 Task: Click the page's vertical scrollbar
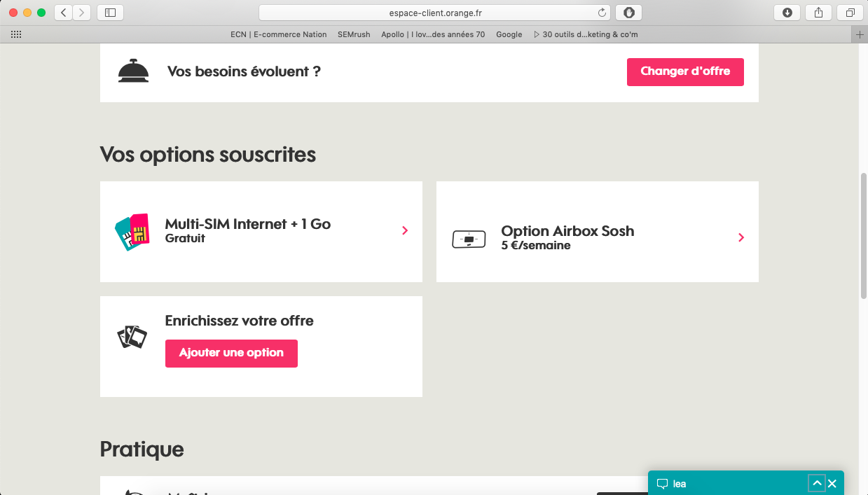pyautogui.click(x=864, y=235)
